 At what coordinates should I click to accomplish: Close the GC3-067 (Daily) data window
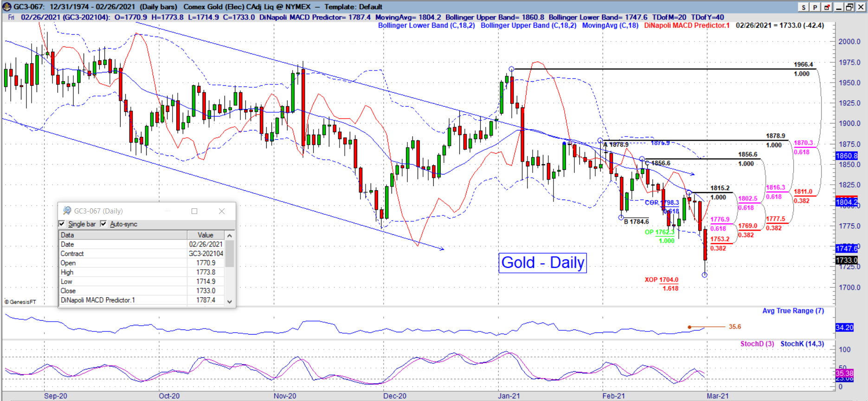pos(222,211)
